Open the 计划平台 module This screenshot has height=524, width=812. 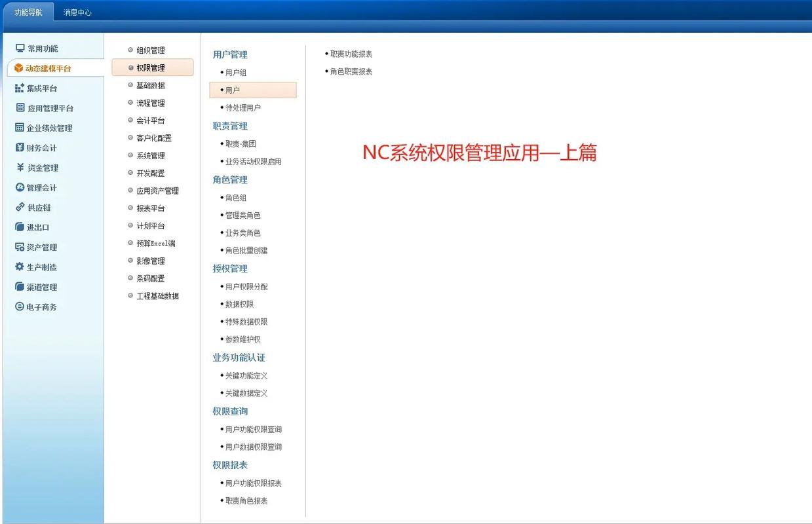(x=151, y=226)
